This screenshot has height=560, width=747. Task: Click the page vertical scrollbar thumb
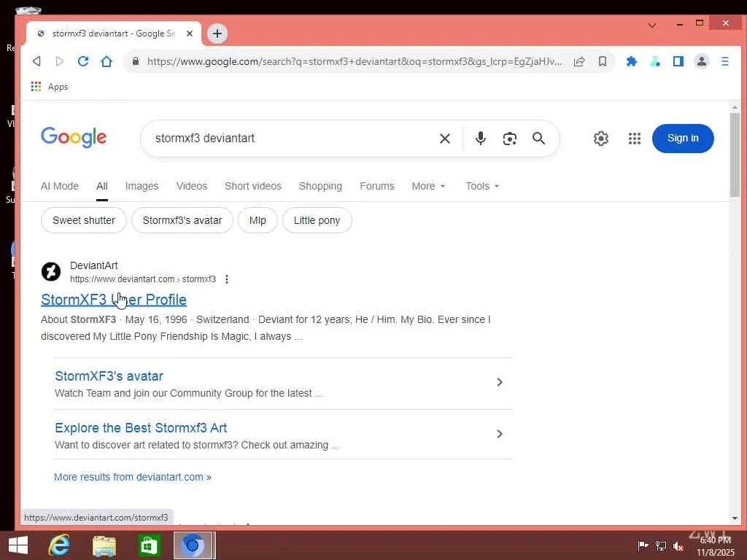735,155
